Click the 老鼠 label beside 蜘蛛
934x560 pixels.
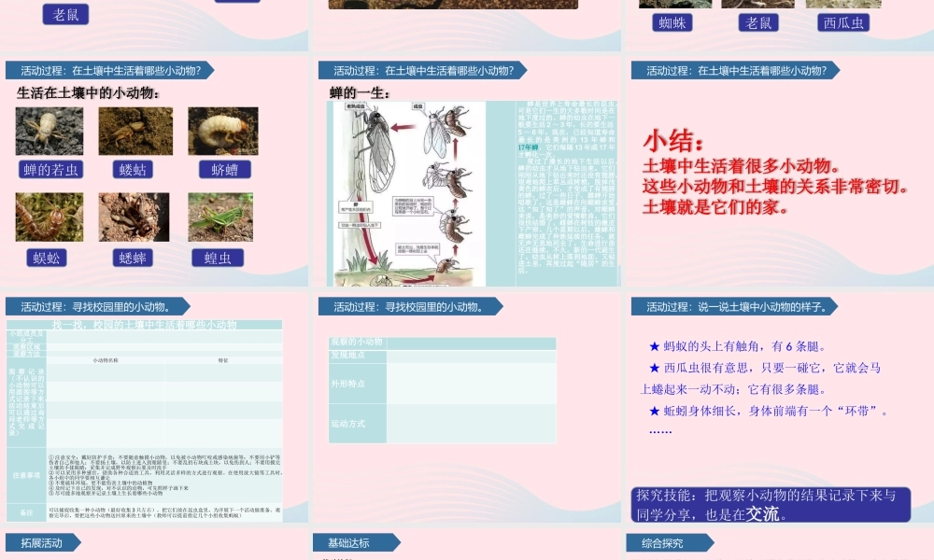(x=758, y=22)
